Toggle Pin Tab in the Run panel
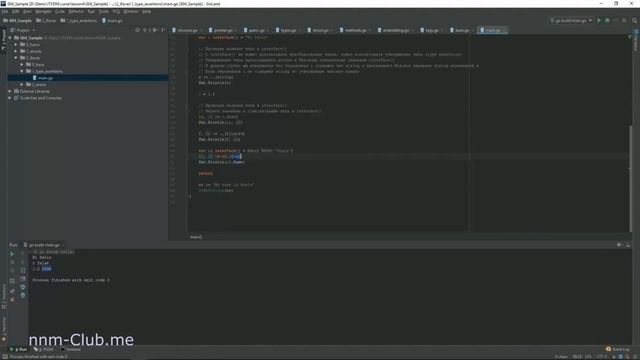Image resolution: width=640 pixels, height=360 pixels. click(x=12, y=291)
